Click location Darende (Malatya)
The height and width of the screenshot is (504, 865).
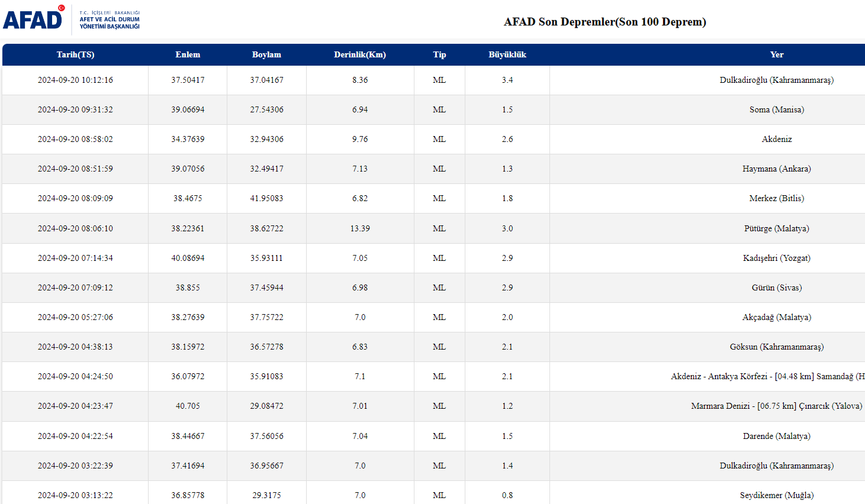point(777,436)
